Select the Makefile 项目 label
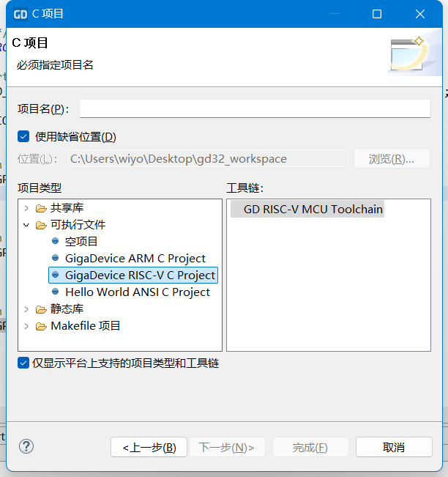The image size is (448, 477). tap(86, 326)
